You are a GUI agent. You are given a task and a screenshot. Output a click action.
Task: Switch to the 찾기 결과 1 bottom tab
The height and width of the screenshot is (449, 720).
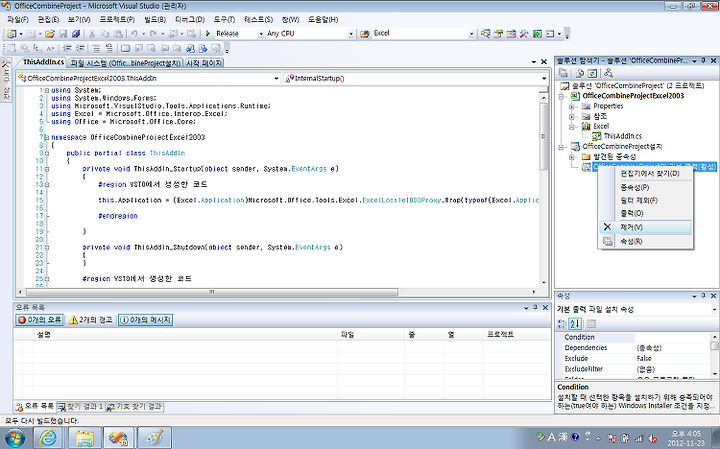tap(80, 406)
